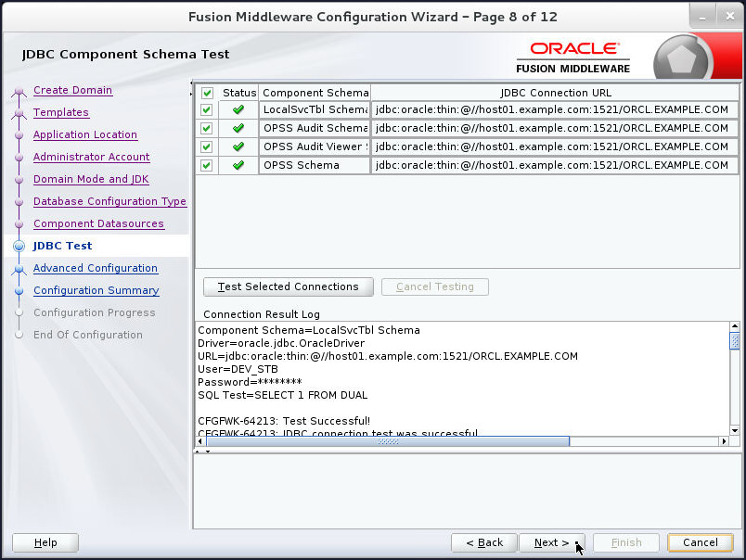Click the green status checkmark for LocalSvcTbl Schema
The width and height of the screenshot is (746, 560).
click(238, 110)
